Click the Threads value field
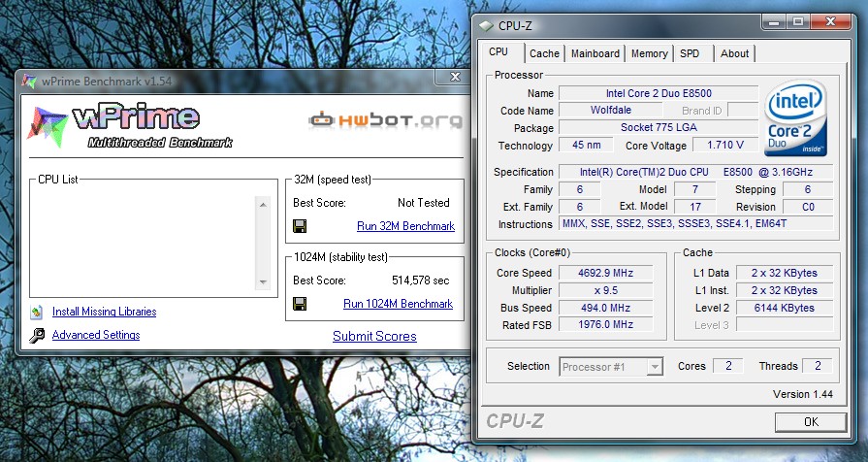The image size is (868, 462). tap(817, 366)
